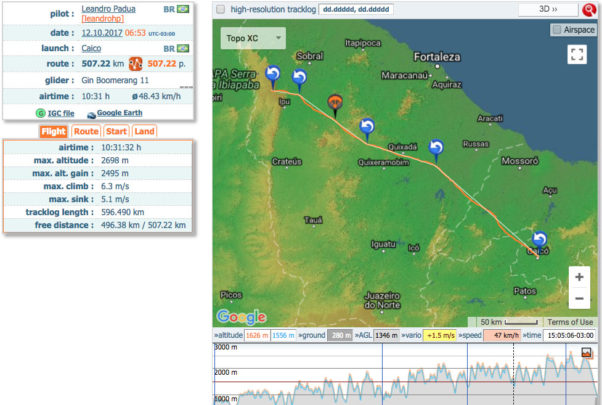Screen dimensions: 602x405
Task: Click the turnpoint marker west of Quixadá
Action: 367,129
